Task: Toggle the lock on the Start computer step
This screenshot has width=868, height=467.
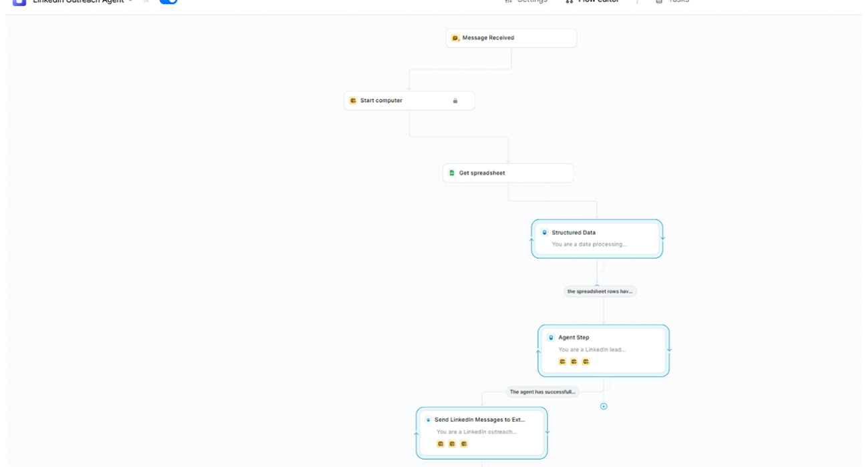Action: 455,100
